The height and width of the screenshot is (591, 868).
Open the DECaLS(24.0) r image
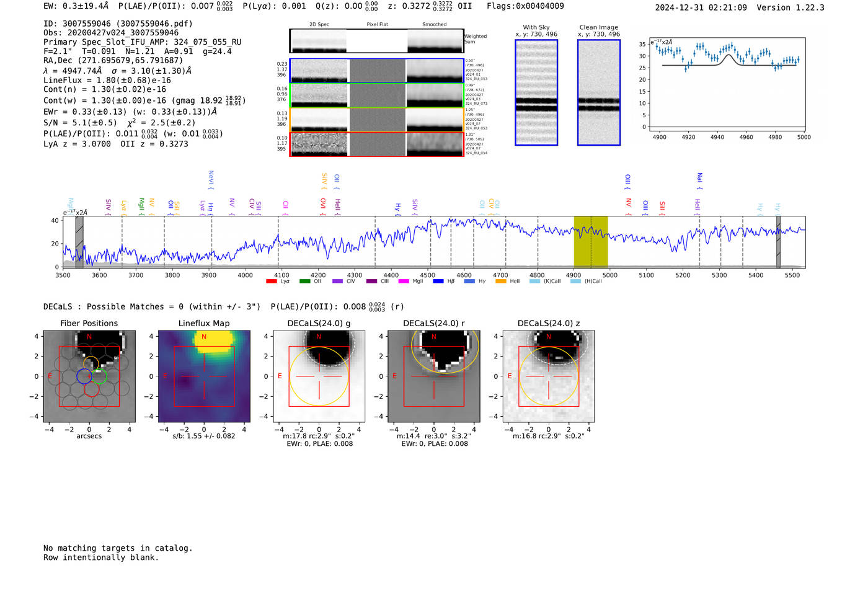pos(434,376)
